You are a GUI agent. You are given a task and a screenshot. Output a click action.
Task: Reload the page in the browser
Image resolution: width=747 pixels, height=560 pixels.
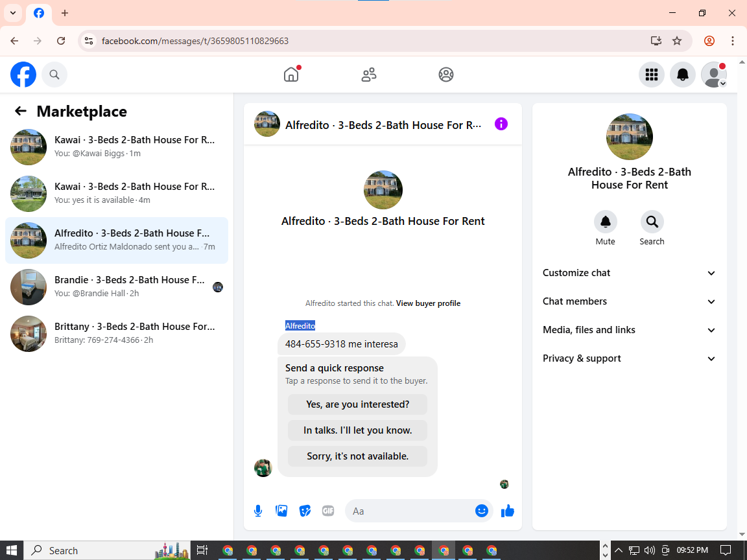pos(60,41)
